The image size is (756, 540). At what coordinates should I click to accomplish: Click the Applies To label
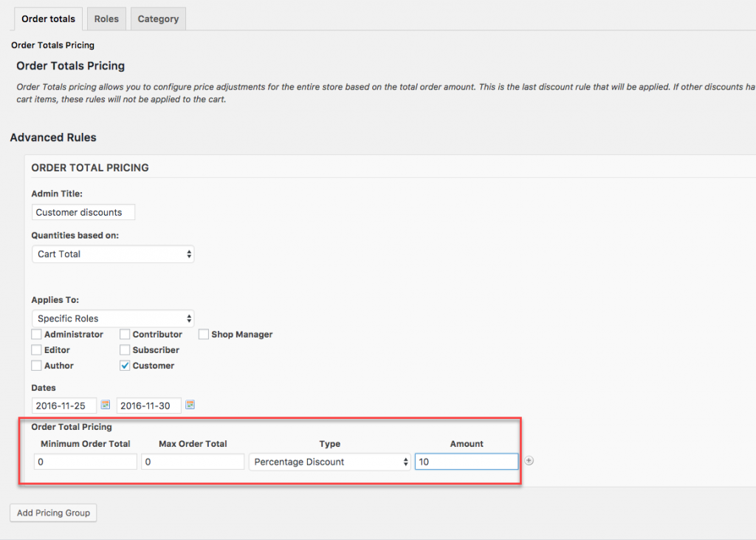pyautogui.click(x=55, y=300)
